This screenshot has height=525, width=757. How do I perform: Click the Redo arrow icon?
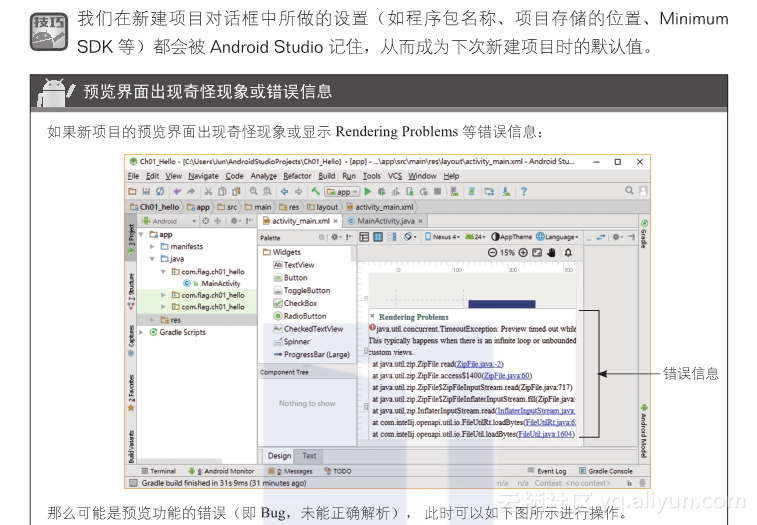pyautogui.click(x=191, y=192)
